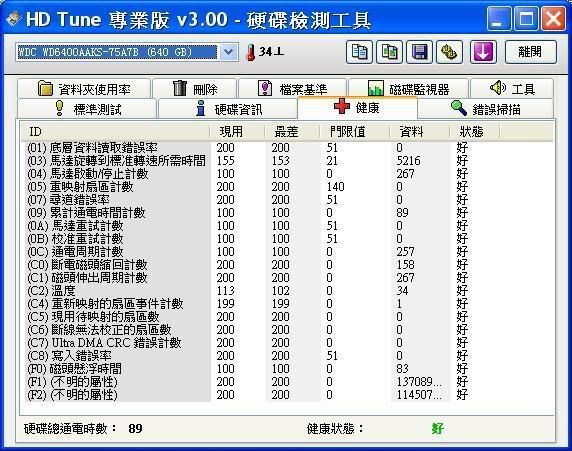Image resolution: width=572 pixels, height=451 pixels.
Task: Switch to the 標準測試 tab
Action: 87,109
